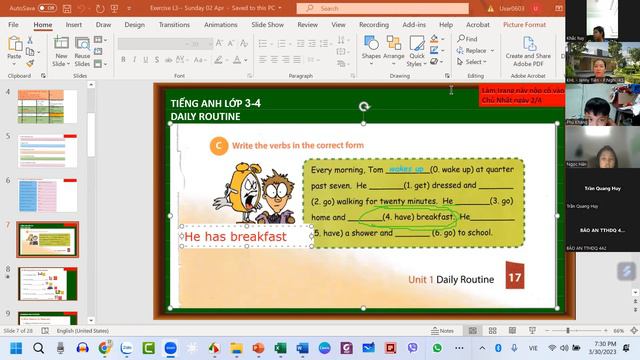Toggle text Shadow formatting

click(157, 60)
